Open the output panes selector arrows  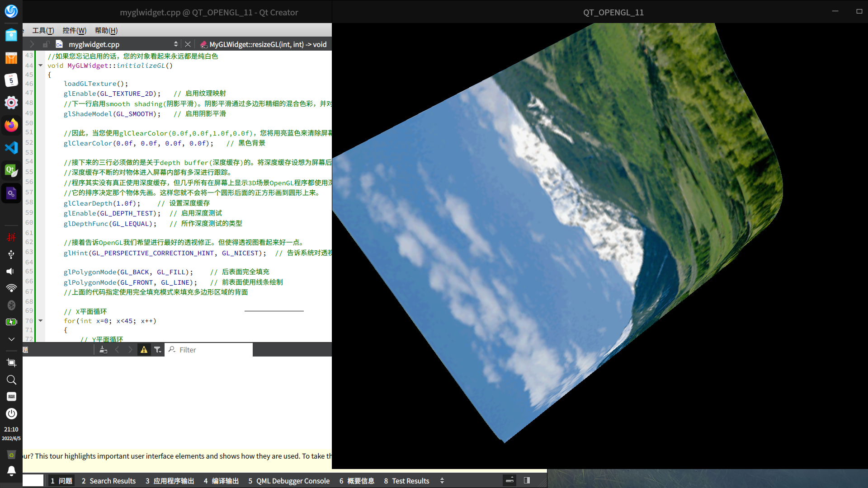pos(442,481)
